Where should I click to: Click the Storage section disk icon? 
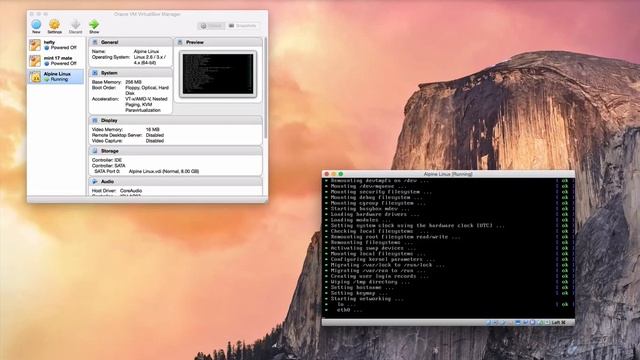(x=95, y=151)
